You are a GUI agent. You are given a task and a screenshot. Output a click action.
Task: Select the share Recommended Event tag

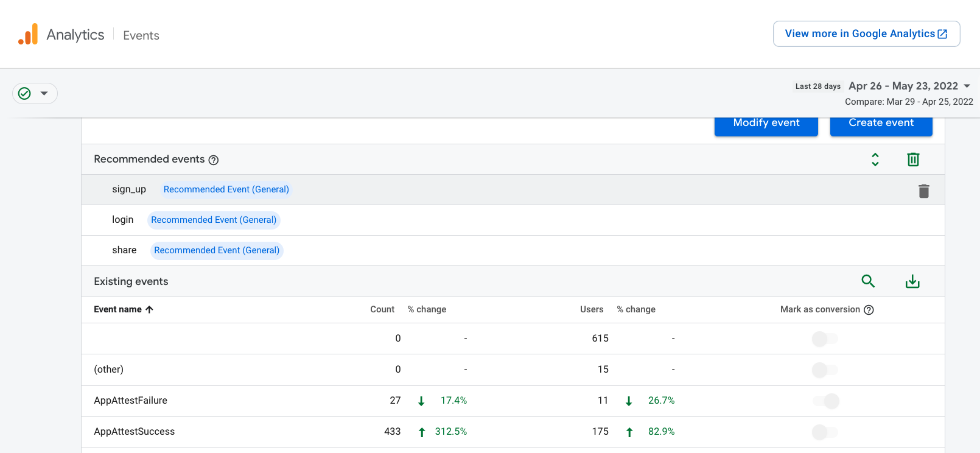tap(217, 250)
